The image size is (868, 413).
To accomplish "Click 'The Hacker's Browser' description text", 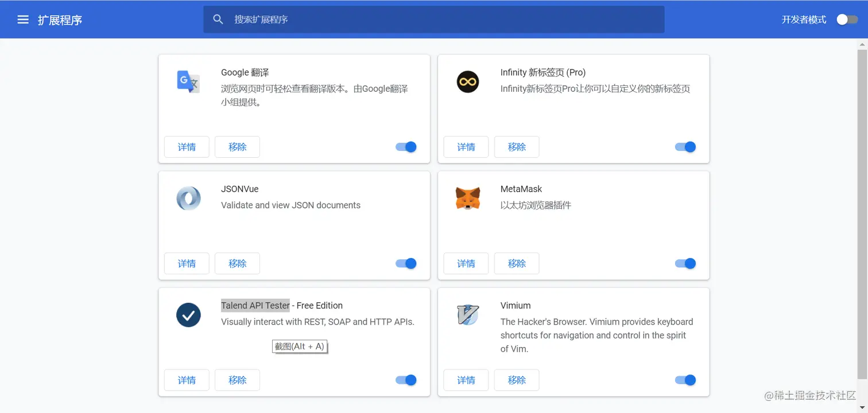I will (596, 335).
